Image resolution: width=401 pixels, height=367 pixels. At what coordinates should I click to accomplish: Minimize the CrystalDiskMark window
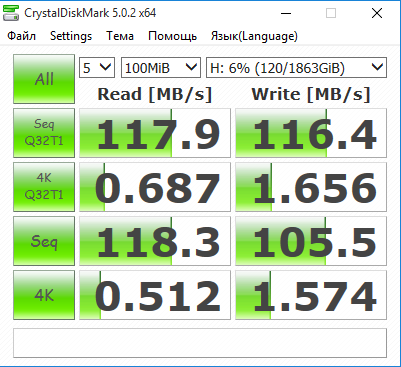pos(286,13)
